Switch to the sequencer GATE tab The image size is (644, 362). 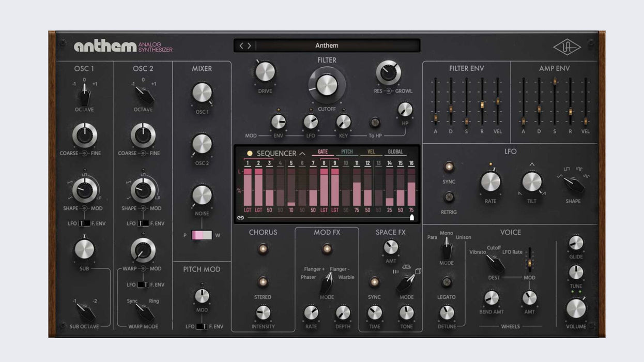323,152
